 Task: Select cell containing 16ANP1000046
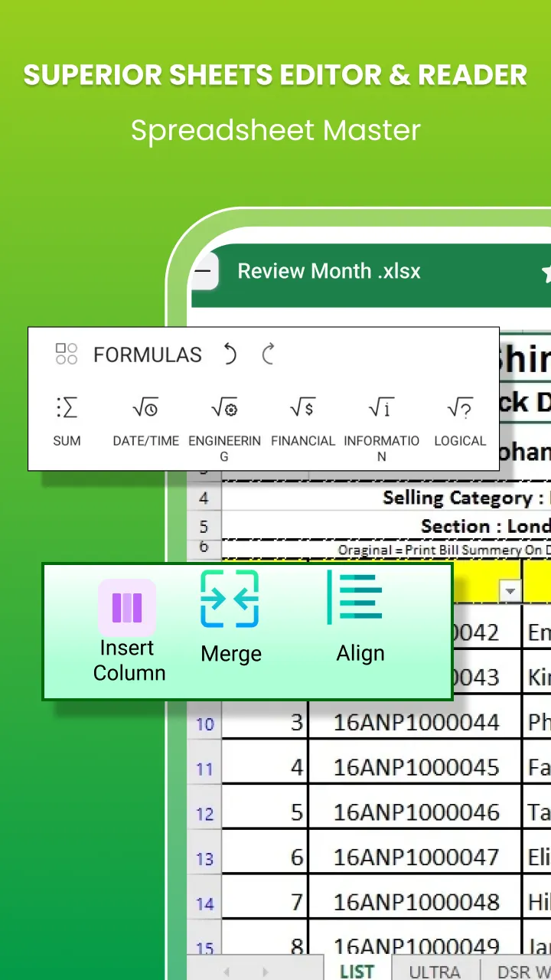tap(416, 812)
